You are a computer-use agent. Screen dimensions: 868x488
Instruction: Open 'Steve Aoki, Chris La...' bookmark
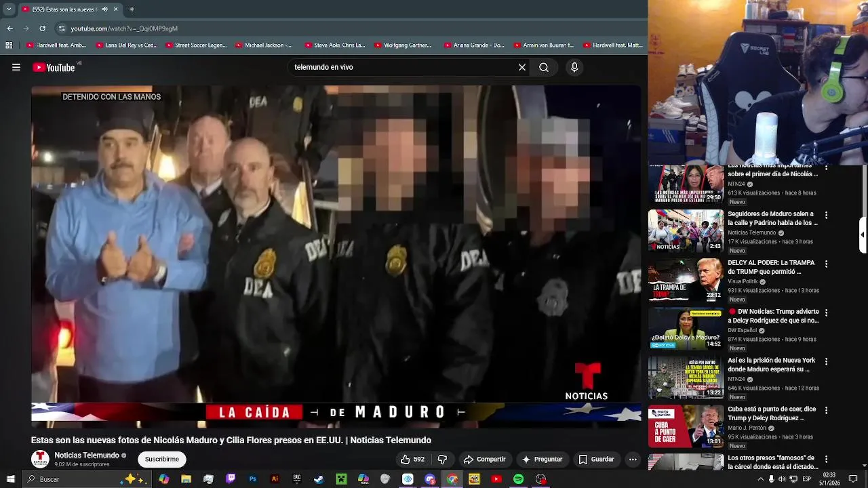(335, 45)
